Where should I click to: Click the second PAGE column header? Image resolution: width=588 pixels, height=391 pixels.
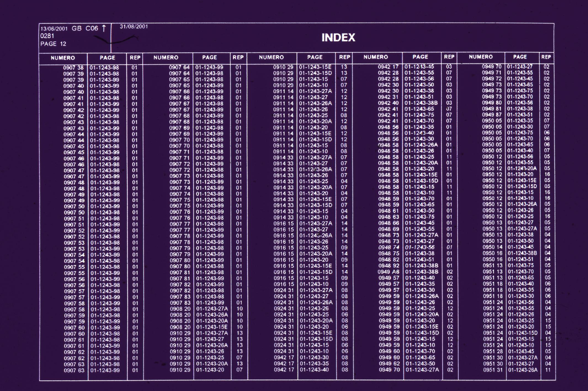(x=209, y=57)
